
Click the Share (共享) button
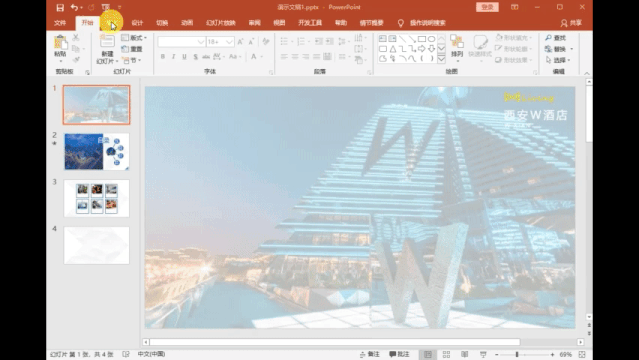571,23
